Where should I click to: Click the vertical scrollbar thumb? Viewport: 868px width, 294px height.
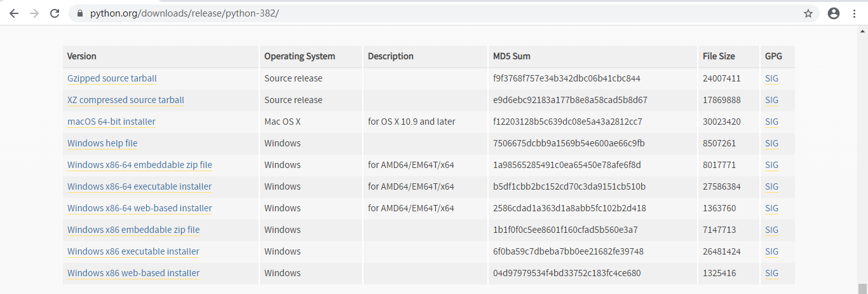tap(862, 288)
